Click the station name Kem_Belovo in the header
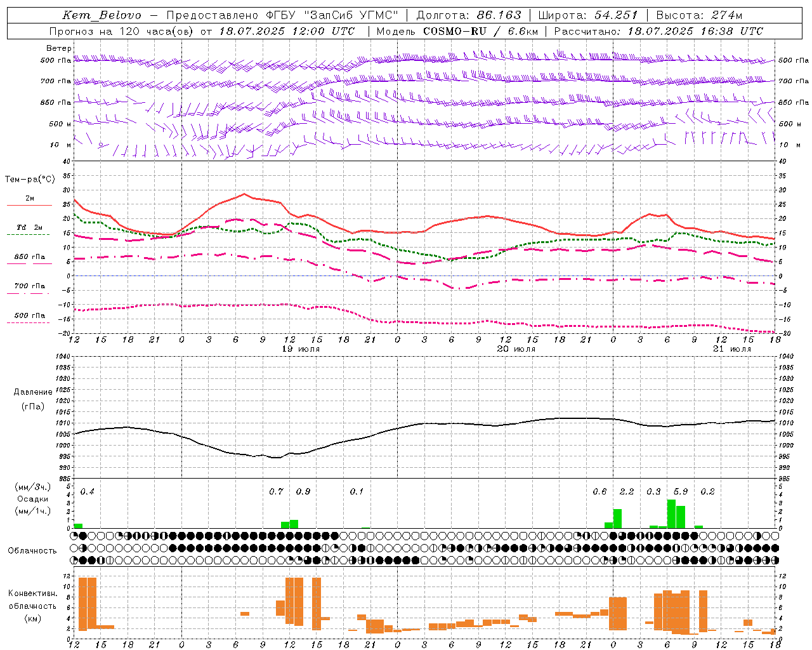Screen dimensions: 812x650 (x=101, y=15)
